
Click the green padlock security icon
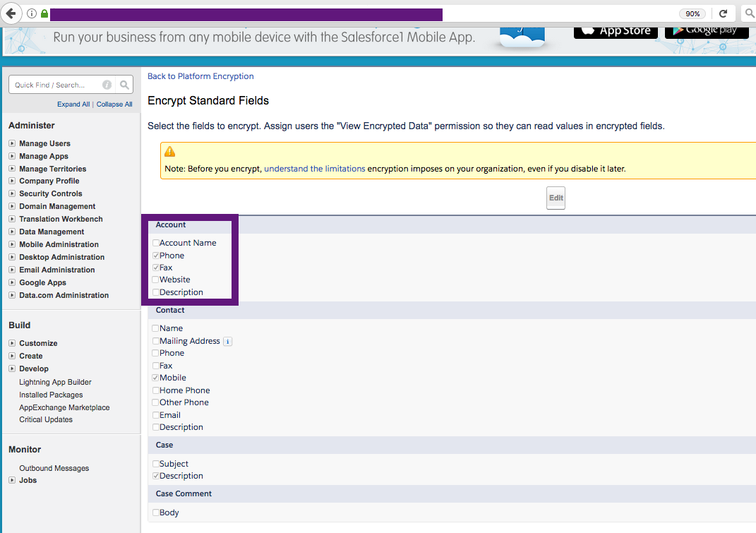click(44, 13)
